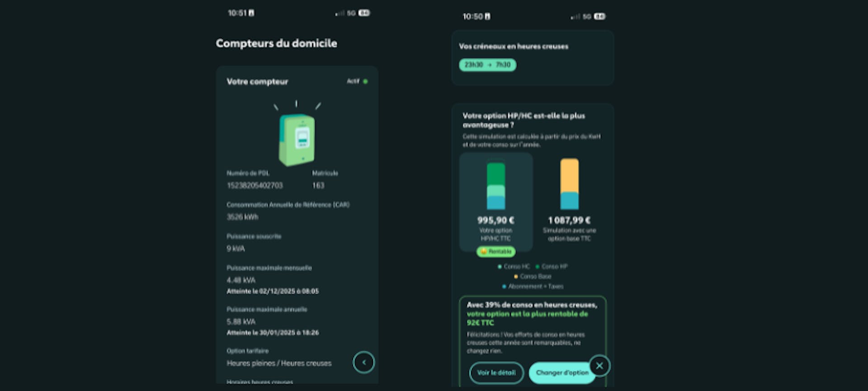Click the green HP/HC stacked bar
This screenshot has width=868, height=391.
[x=496, y=186]
